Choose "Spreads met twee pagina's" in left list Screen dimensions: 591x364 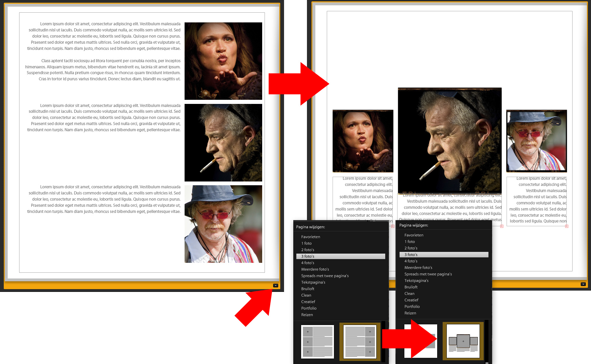pyautogui.click(x=325, y=276)
